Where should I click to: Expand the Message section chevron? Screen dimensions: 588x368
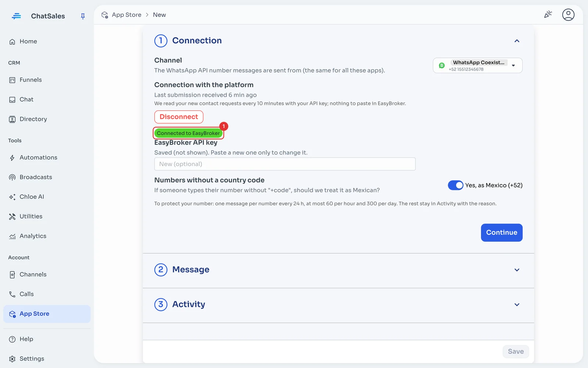tap(517, 270)
